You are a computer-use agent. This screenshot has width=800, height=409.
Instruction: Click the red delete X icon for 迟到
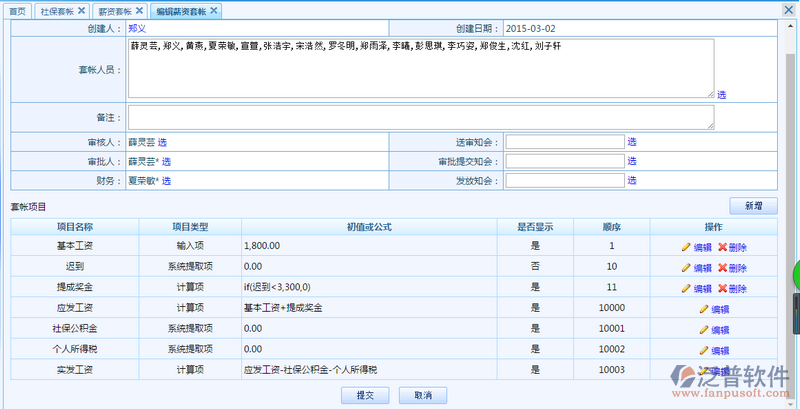click(x=722, y=268)
